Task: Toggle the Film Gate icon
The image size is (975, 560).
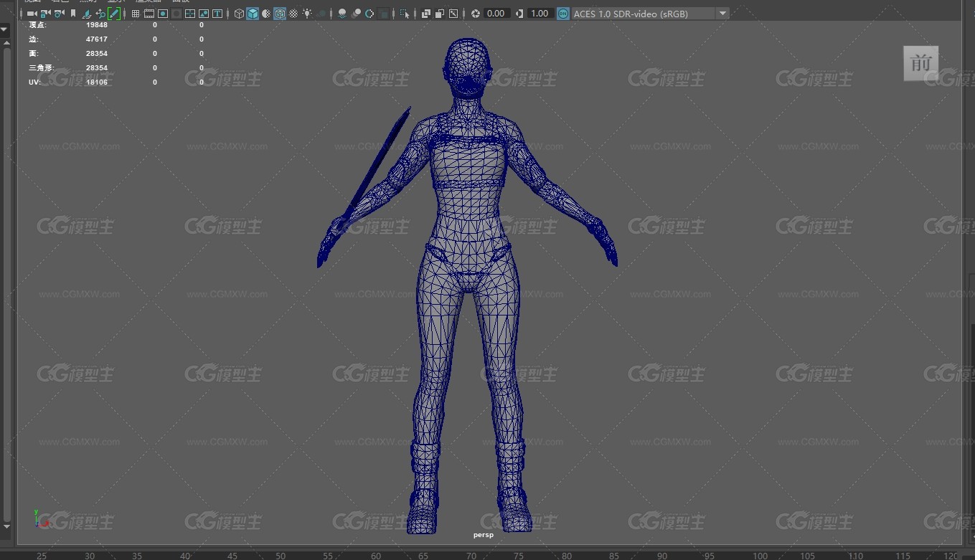Action: (149, 14)
